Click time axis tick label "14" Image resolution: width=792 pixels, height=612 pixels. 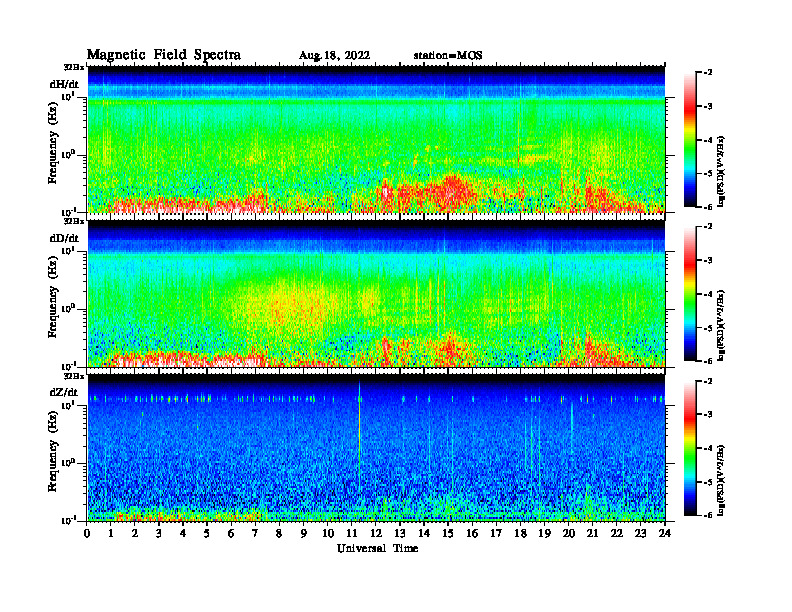click(x=424, y=534)
